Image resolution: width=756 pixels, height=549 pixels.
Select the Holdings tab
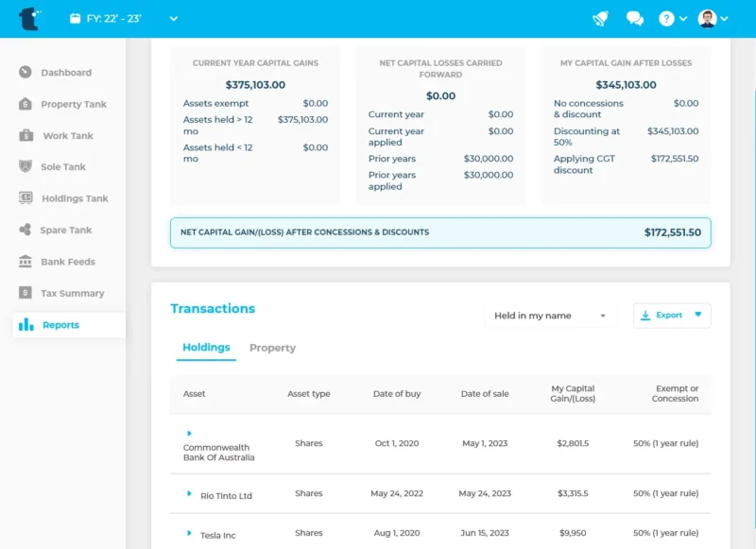(206, 348)
